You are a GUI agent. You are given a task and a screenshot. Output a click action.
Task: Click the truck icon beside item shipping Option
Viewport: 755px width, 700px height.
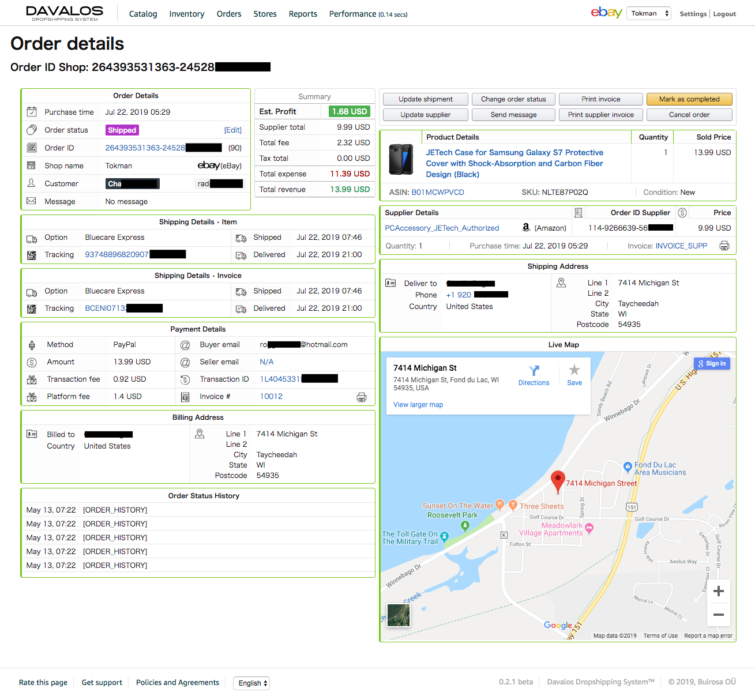point(32,238)
